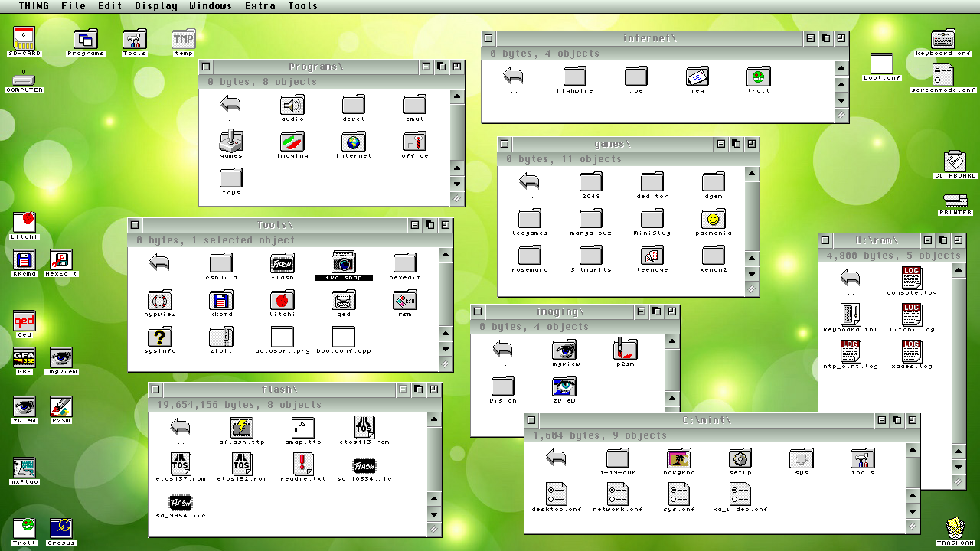The height and width of the screenshot is (551, 980).
Task: Open the zview icon in imaging window
Action: (563, 386)
